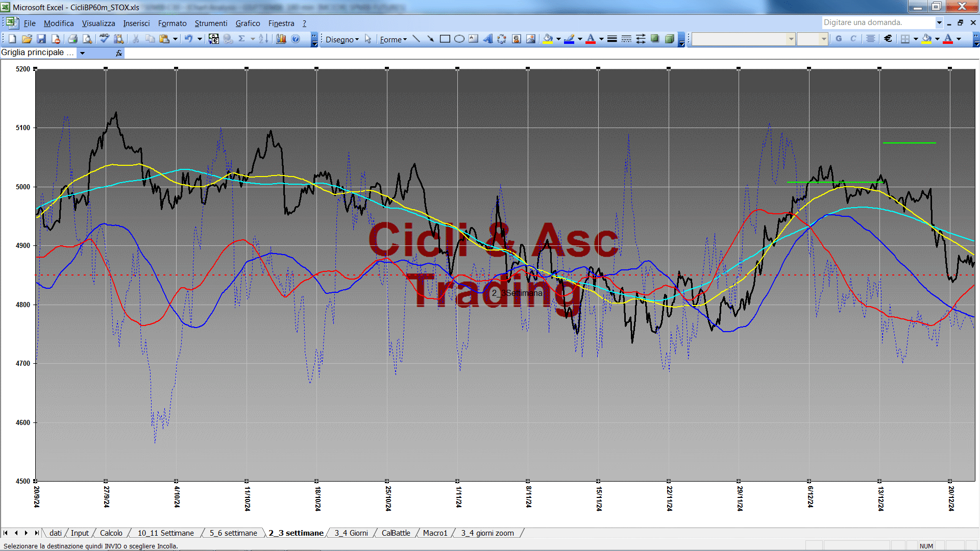The width and height of the screenshot is (980, 551).
Task: Expand the Undo history arrow
Action: [200, 39]
